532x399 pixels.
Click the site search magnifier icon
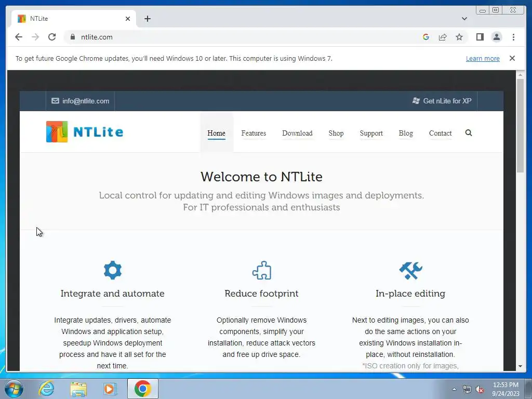tap(469, 132)
